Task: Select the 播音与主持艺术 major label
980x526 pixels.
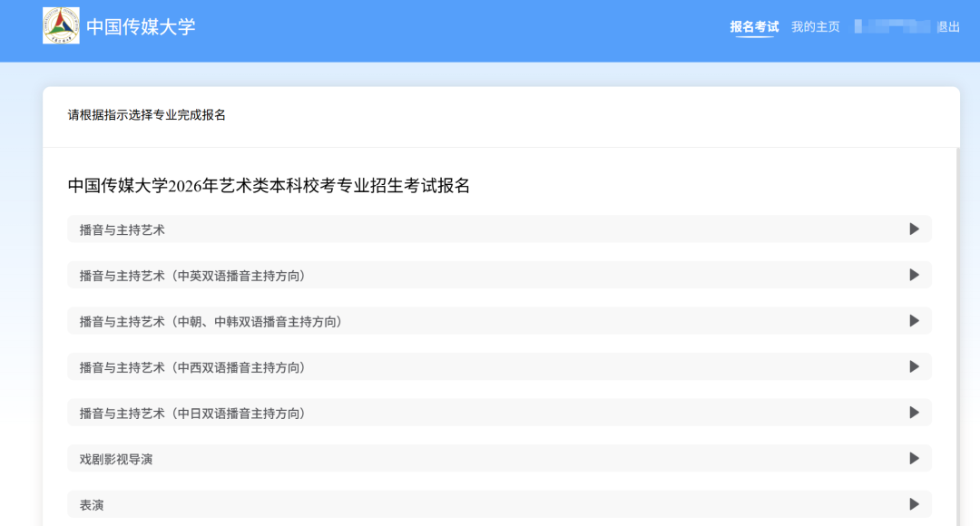Action: click(x=122, y=230)
